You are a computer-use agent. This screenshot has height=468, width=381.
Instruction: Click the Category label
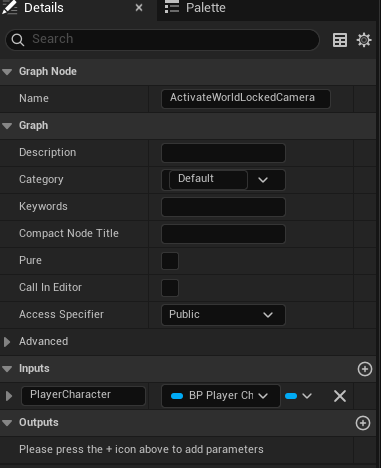tap(41, 180)
